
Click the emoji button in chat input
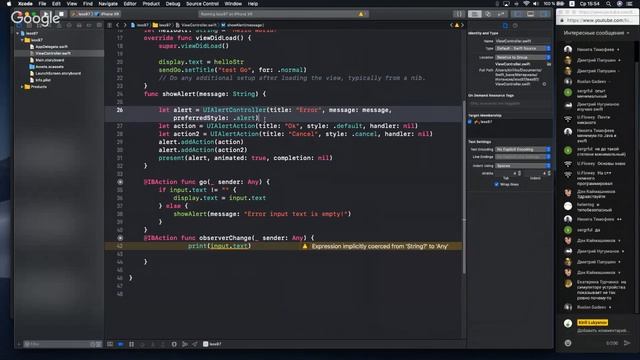(x=568, y=343)
